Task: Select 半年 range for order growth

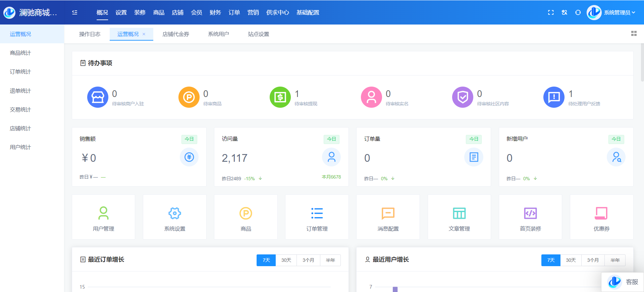Action: click(x=330, y=260)
